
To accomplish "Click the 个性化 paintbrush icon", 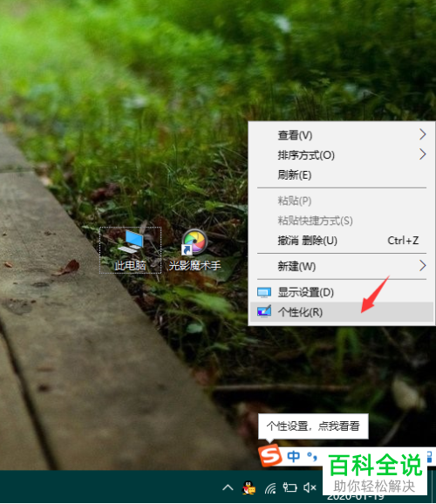I will [264, 311].
